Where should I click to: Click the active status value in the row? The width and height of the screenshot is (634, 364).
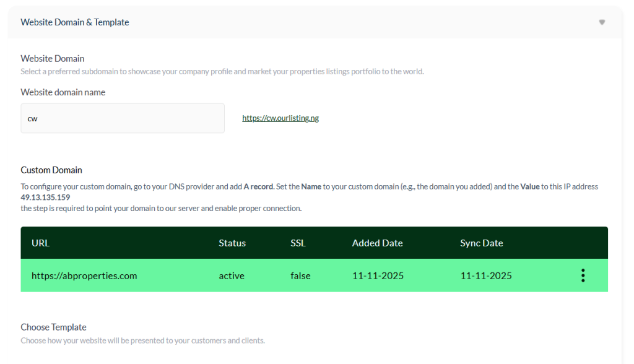click(x=232, y=275)
